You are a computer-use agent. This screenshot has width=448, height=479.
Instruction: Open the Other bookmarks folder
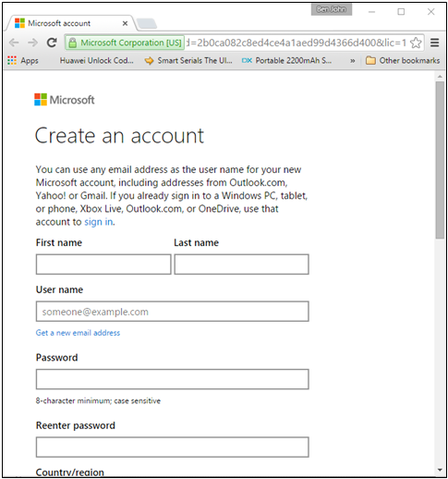click(x=403, y=60)
